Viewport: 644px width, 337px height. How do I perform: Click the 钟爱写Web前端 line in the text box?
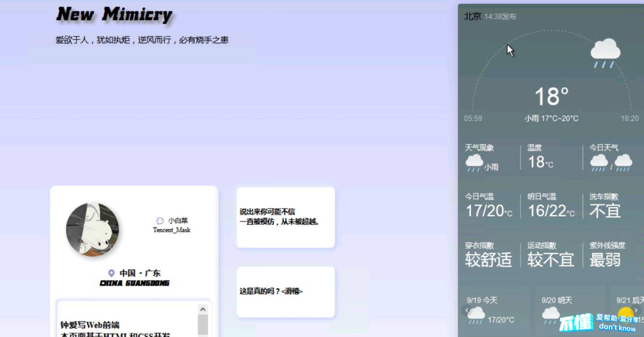(90, 325)
